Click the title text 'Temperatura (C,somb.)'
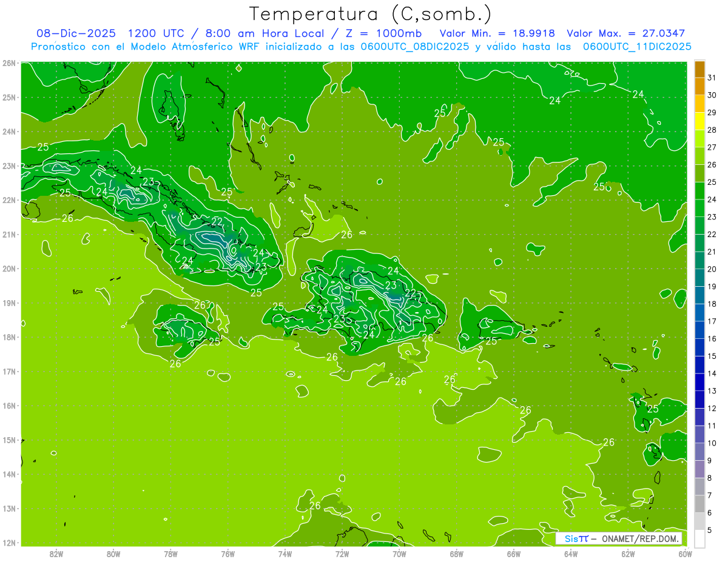 371,14
